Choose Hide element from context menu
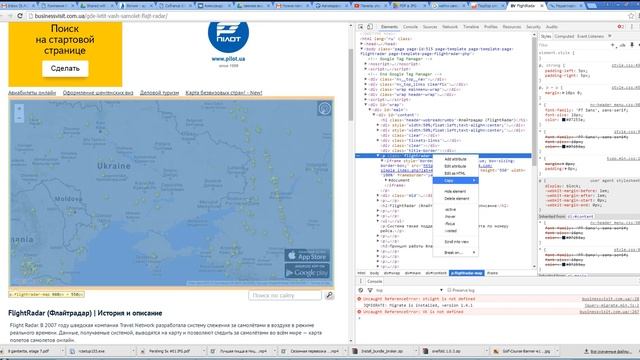Image resolution: width=640 pixels, height=360 pixels. click(455, 191)
